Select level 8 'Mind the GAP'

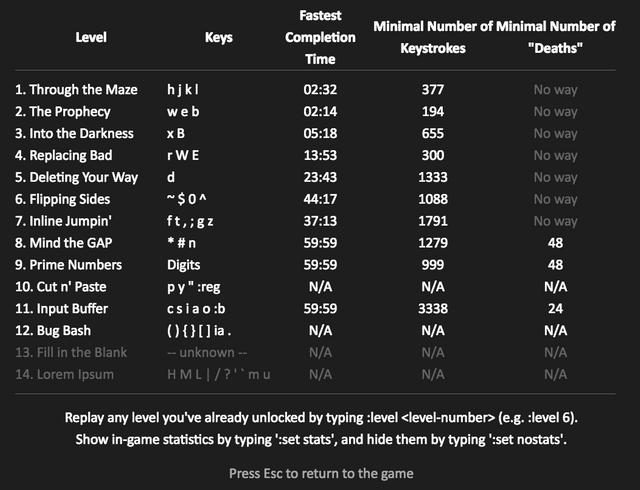pyautogui.click(x=63, y=243)
